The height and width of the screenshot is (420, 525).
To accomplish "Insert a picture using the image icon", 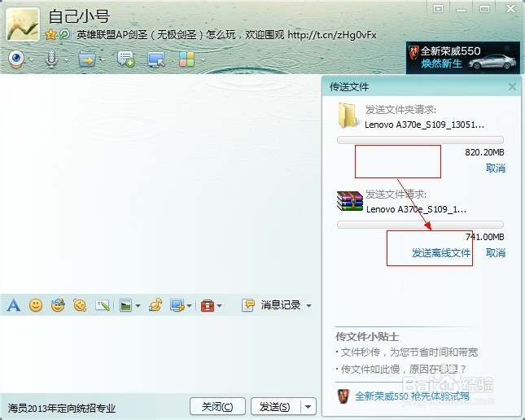I will click(125, 305).
